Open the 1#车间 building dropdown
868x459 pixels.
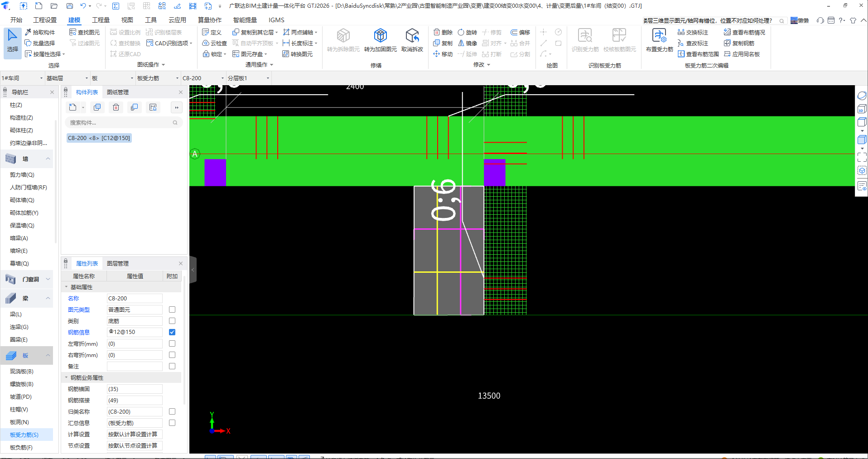click(22, 78)
